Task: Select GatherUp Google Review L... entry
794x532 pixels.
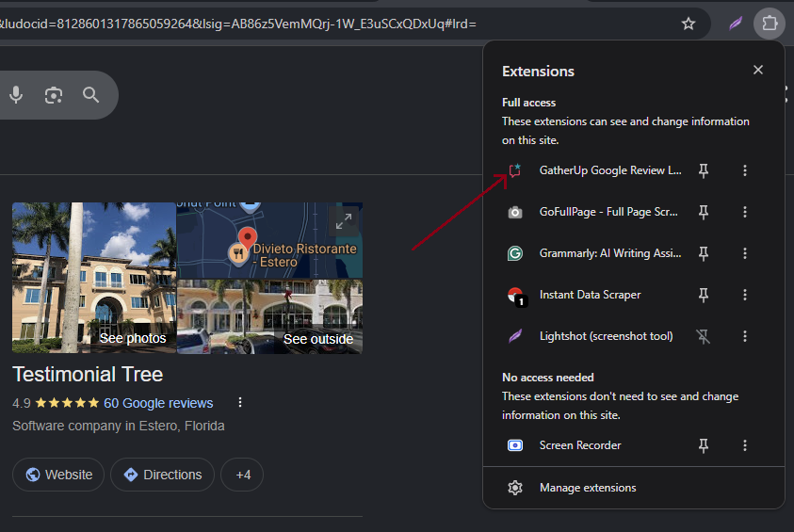Action: [610, 170]
